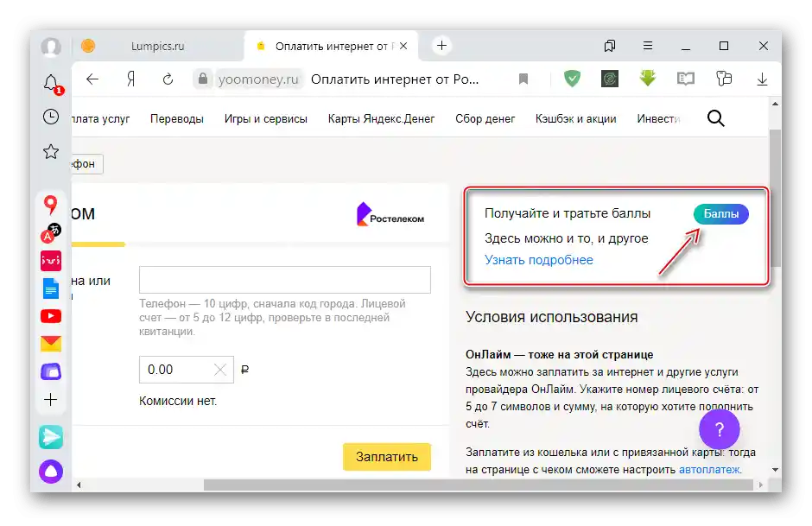The height and width of the screenshot is (526, 812).
Task: Open bookmarks collections icon in title bar
Action: tap(610, 46)
